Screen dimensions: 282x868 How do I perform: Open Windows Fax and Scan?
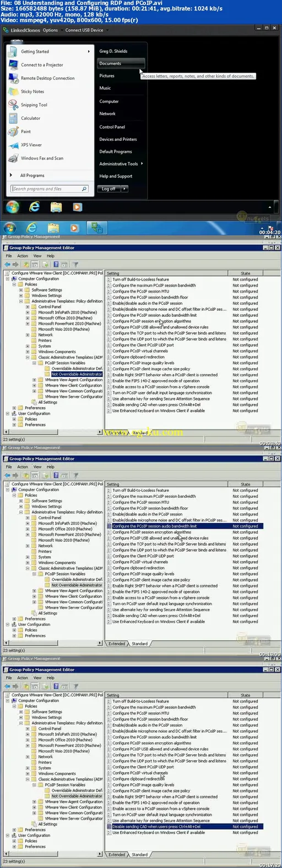click(42, 158)
